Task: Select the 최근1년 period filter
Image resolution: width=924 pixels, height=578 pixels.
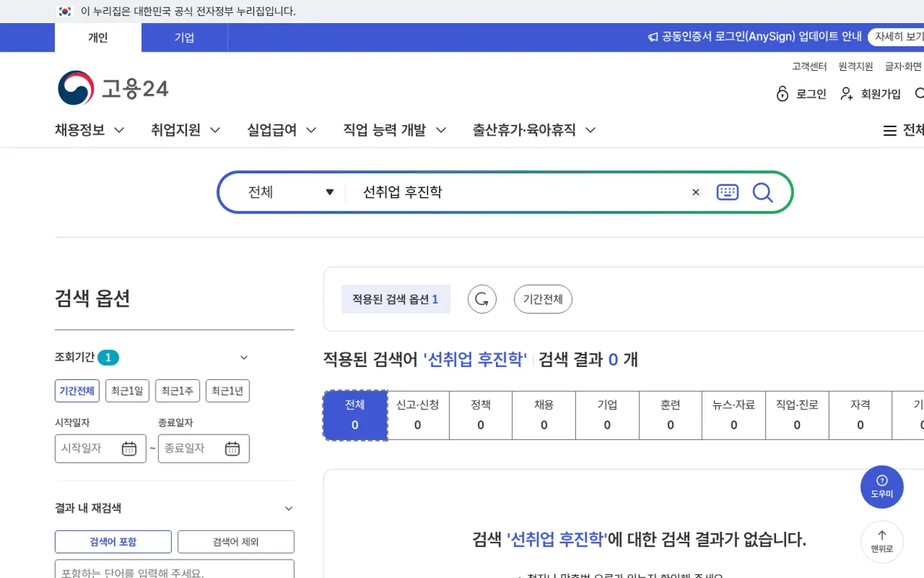Action: pos(227,391)
